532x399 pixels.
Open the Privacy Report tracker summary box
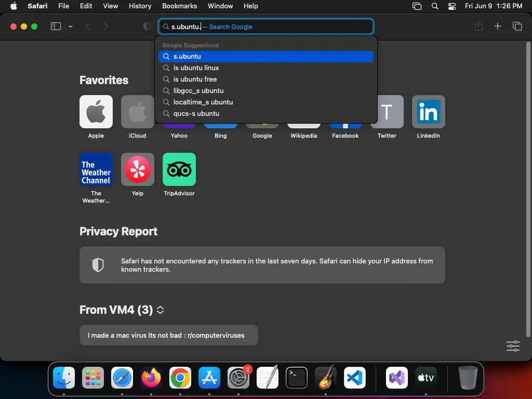pyautogui.click(x=262, y=265)
